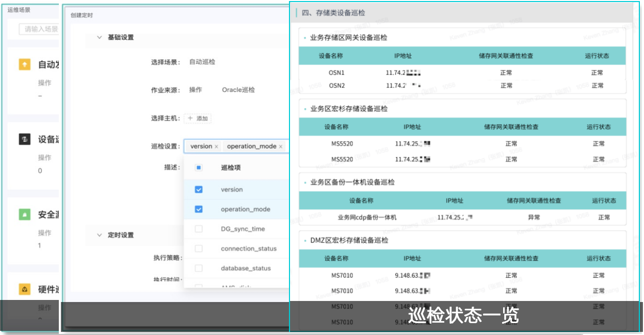Check the database_status checkbox
The width and height of the screenshot is (644, 335).
click(x=199, y=268)
